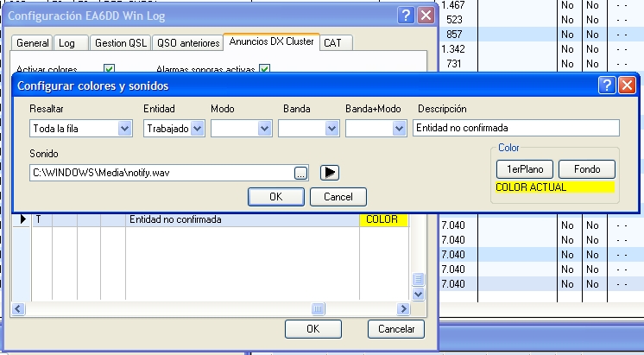644x355 pixels.
Task: Click help icon in Configurar colores dialog
Action: pos(607,86)
